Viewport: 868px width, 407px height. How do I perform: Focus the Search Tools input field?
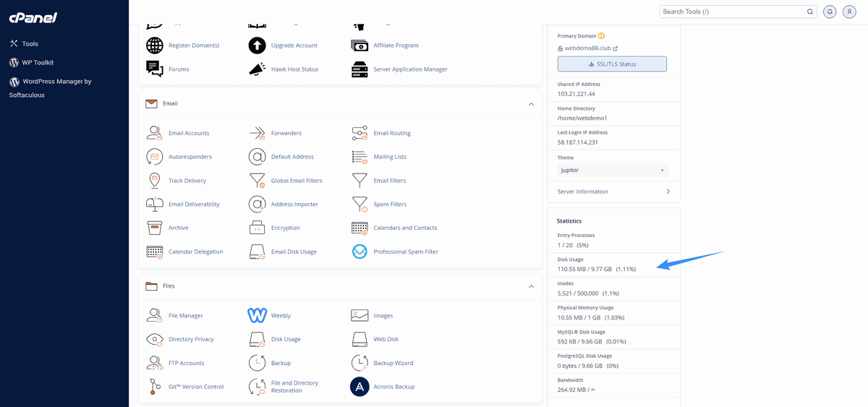pos(732,12)
